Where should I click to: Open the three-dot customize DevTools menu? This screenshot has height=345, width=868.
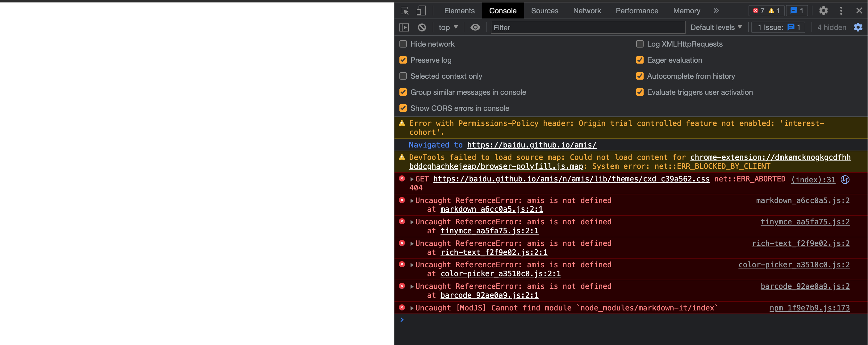841,11
